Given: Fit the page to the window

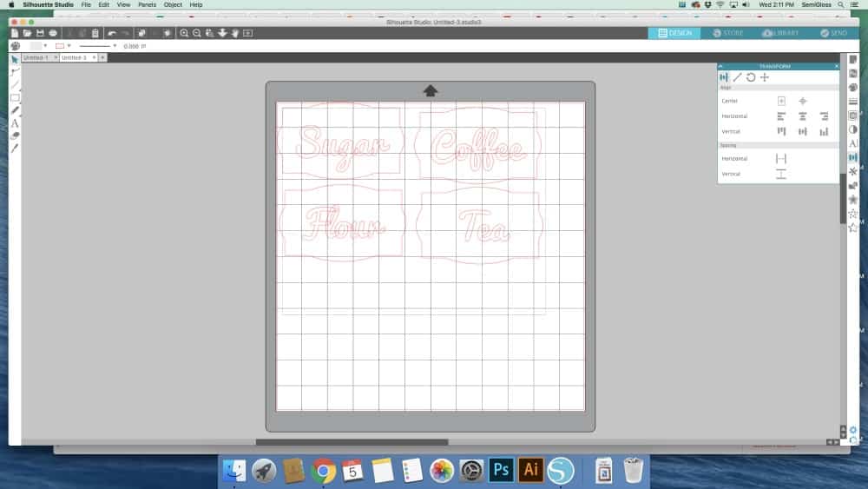Looking at the screenshot, I should pos(248,33).
